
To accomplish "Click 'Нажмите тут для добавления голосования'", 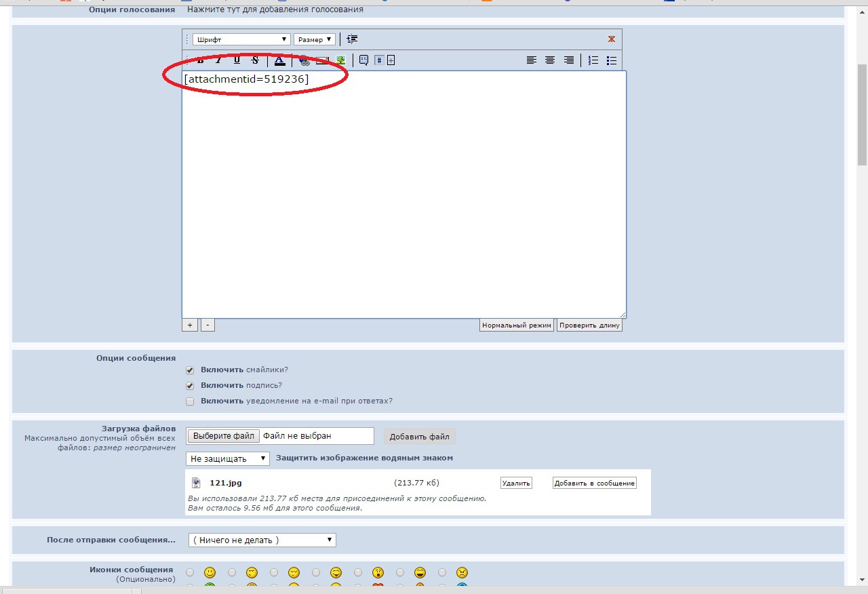I will [275, 9].
